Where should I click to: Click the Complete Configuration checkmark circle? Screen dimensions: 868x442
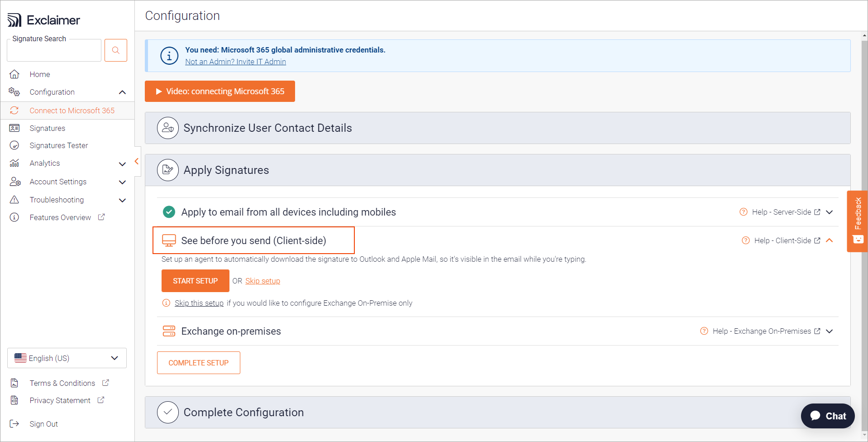click(x=168, y=412)
